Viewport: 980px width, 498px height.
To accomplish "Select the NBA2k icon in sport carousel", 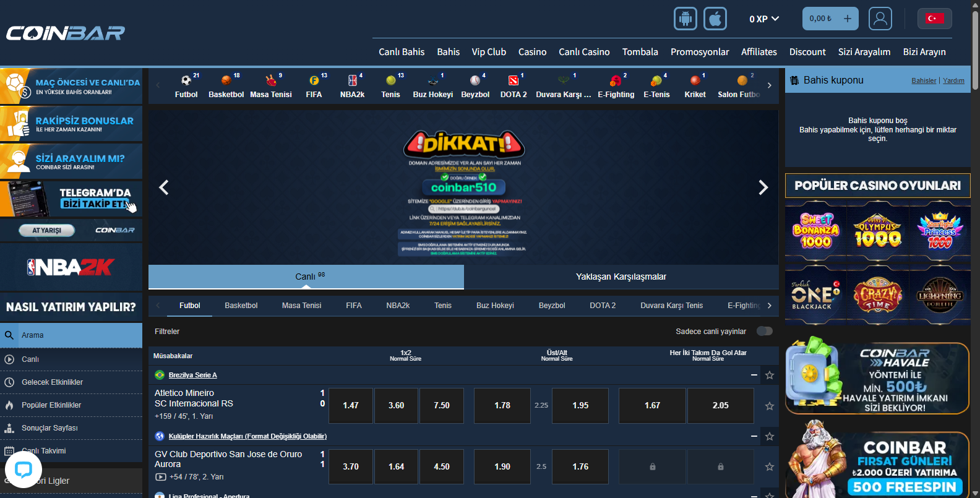I will 353,80.
